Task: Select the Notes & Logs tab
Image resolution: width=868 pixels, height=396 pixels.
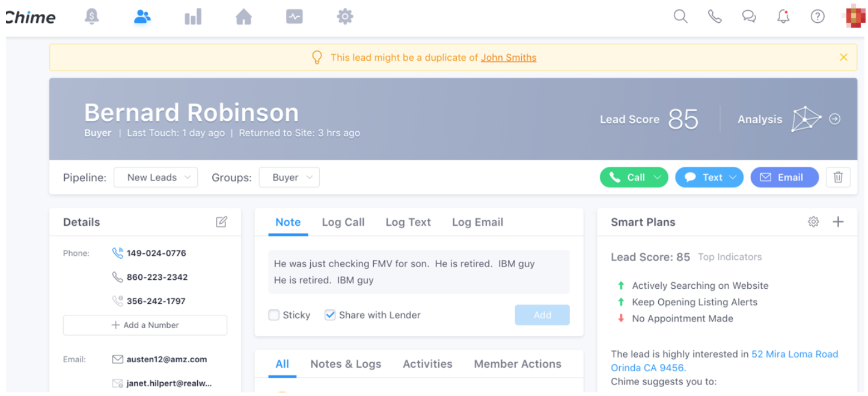Action: (346, 364)
